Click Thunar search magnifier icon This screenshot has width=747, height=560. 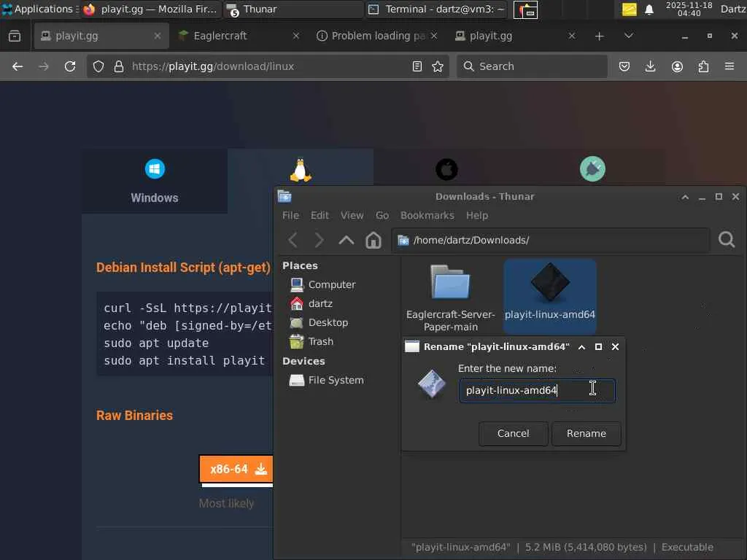[727, 239]
